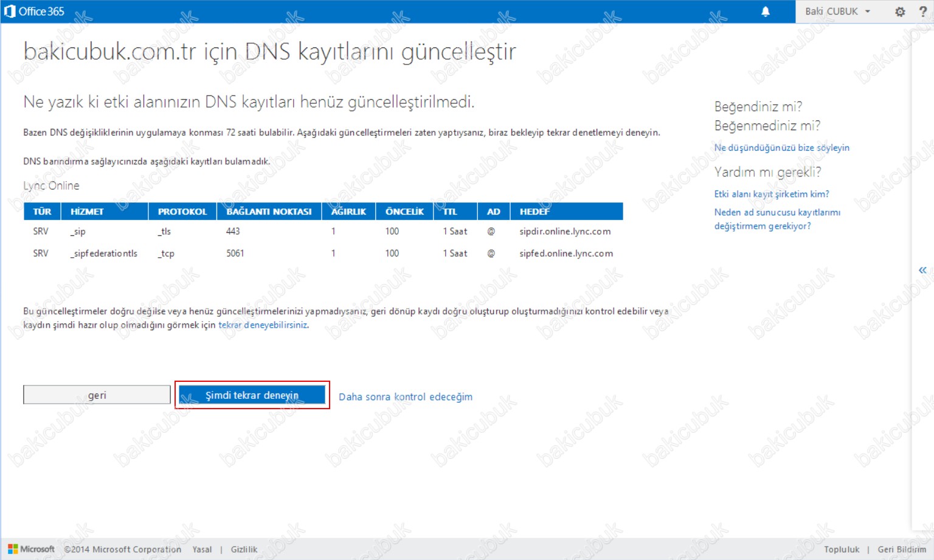
Task: Click the 'TÜR' column header
Action: (42, 211)
